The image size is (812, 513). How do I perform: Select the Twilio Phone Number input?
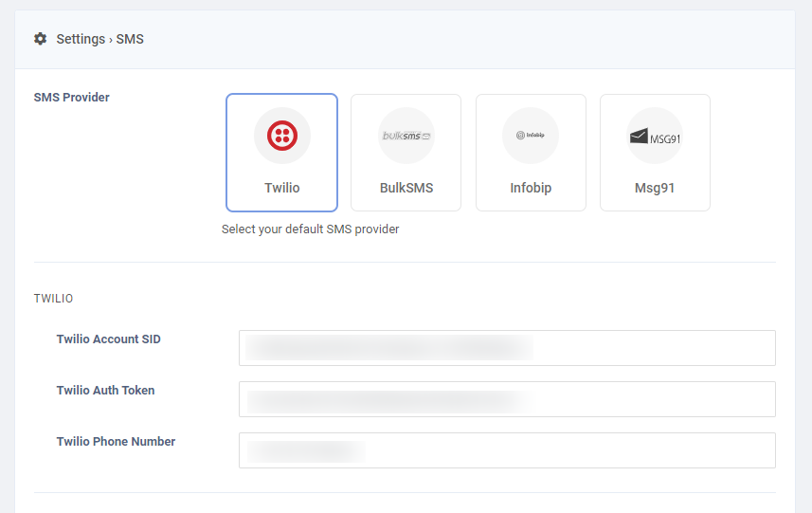507,450
